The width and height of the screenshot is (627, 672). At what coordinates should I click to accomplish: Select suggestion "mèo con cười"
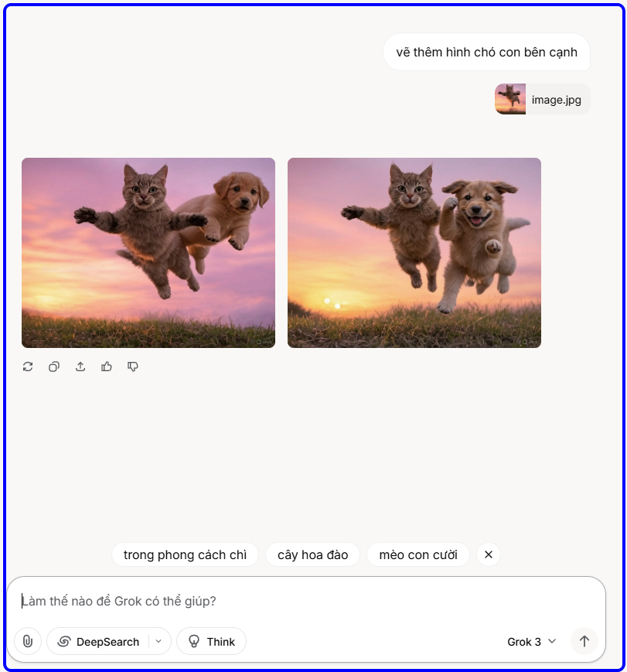[418, 554]
